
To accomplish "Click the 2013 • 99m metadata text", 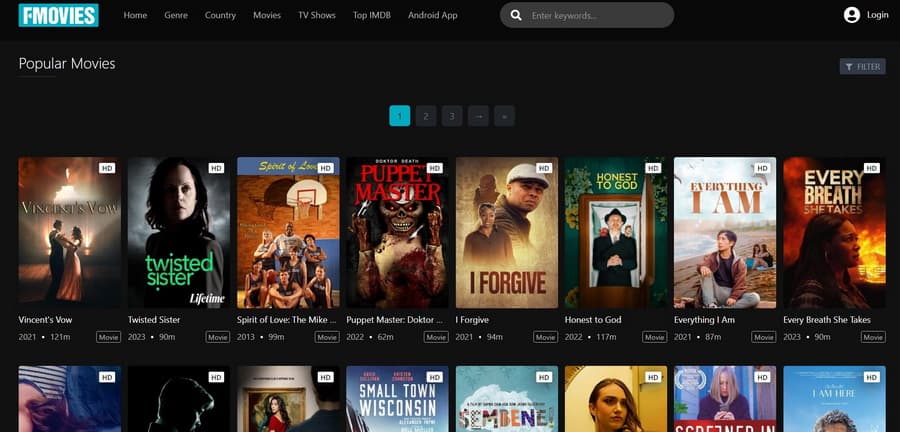I will pos(261,337).
